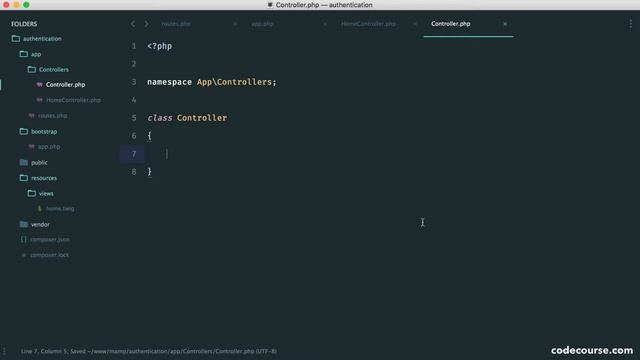This screenshot has height=360, width=640.
Task: Collapse the app folder icon
Action: click(24, 54)
